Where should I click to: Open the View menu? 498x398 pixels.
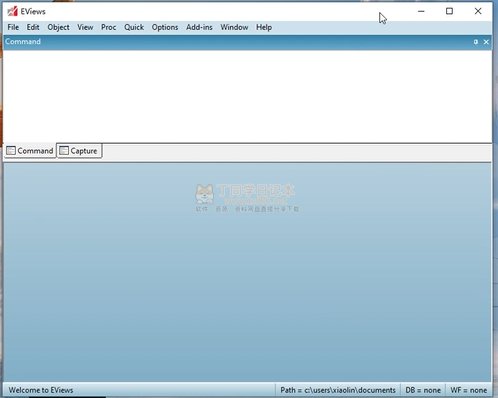(x=85, y=27)
